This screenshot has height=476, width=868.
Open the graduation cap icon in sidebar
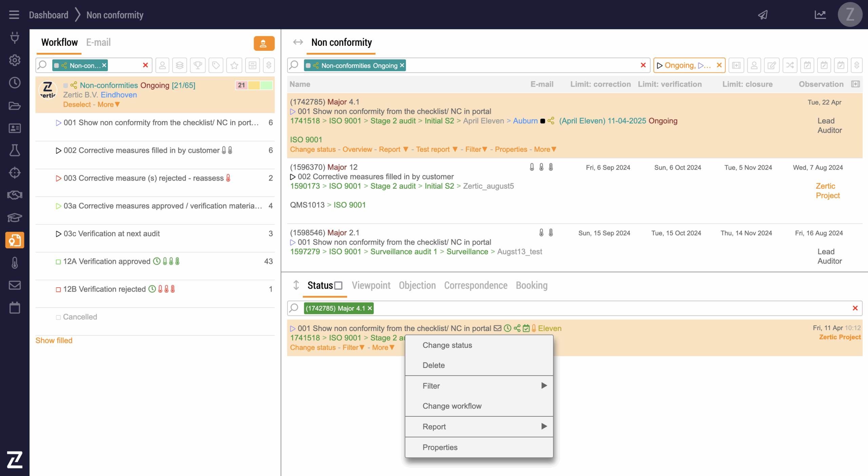15,218
